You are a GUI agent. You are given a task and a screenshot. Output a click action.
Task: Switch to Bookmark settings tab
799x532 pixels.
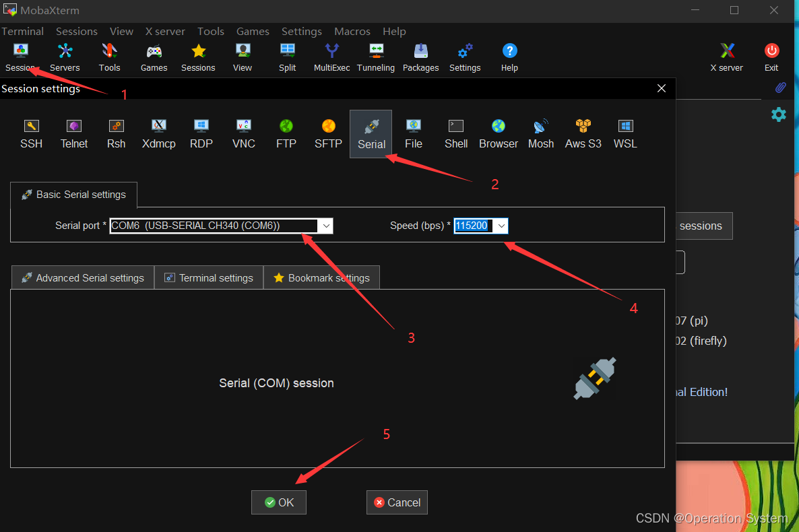tap(321, 277)
